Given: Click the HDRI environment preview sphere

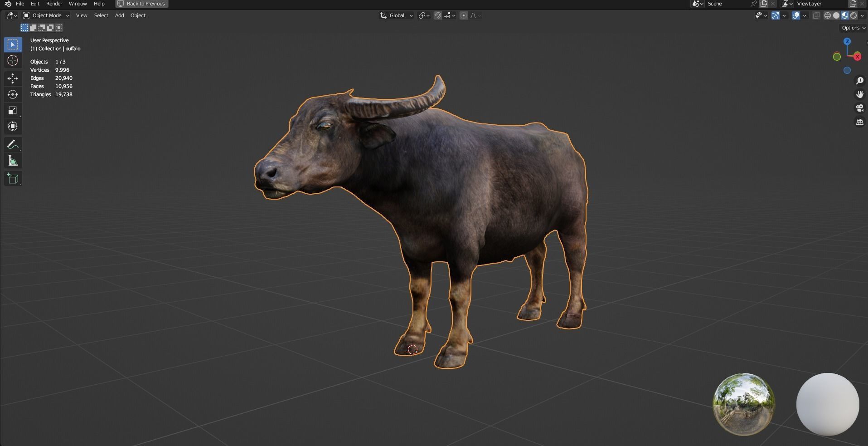Looking at the screenshot, I should point(744,404).
